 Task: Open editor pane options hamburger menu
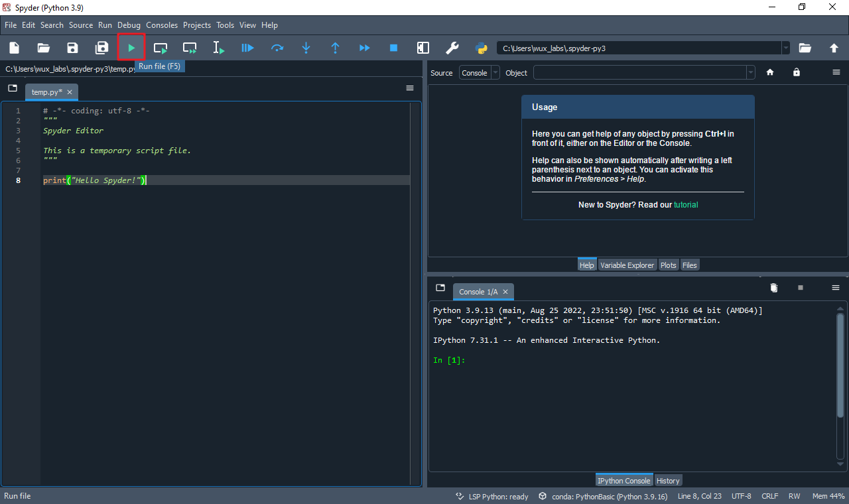click(x=410, y=88)
